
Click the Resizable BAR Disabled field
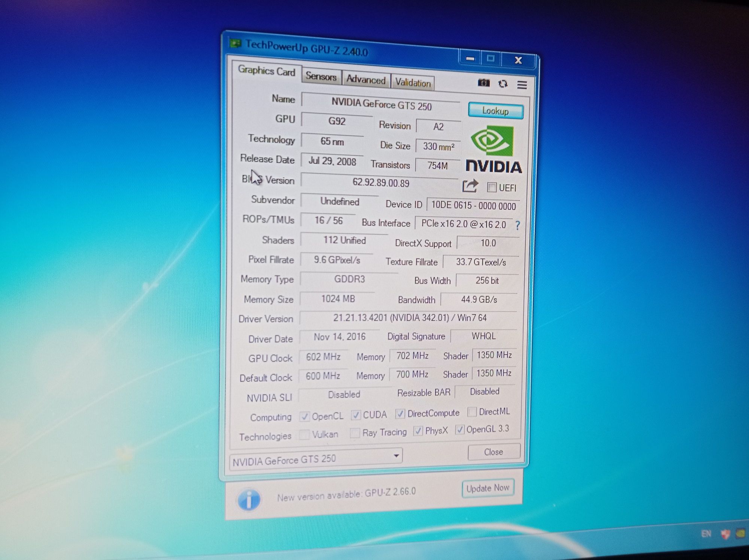pyautogui.click(x=485, y=391)
